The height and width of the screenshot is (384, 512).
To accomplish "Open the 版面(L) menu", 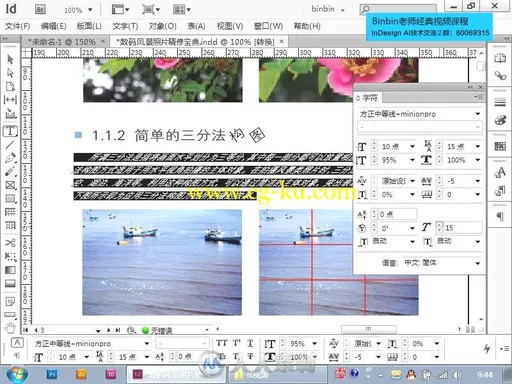I will pyautogui.click(x=89, y=26).
